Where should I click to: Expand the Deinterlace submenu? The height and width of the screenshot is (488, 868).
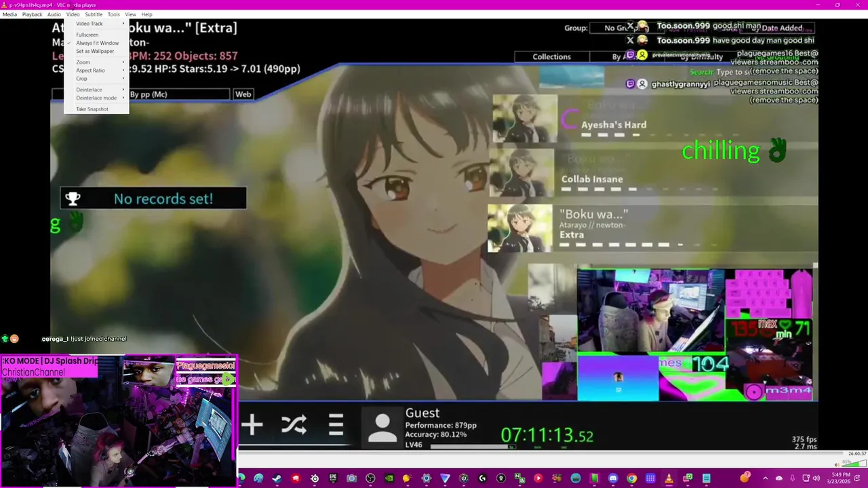[x=96, y=89]
